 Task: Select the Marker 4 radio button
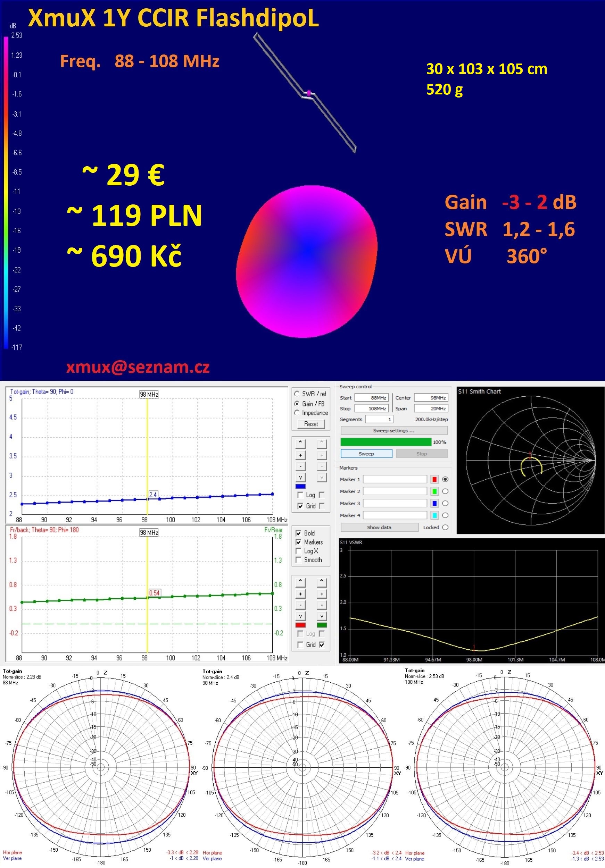coord(445,515)
